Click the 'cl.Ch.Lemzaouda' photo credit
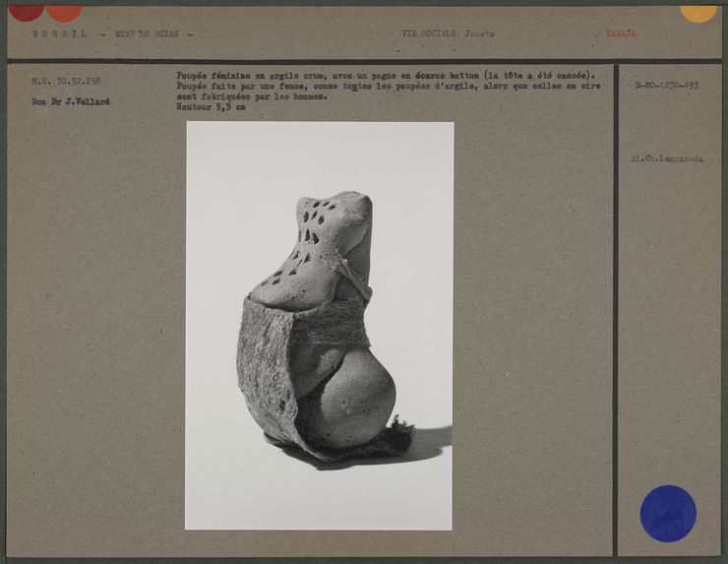728x564 pixels. [x=667, y=158]
